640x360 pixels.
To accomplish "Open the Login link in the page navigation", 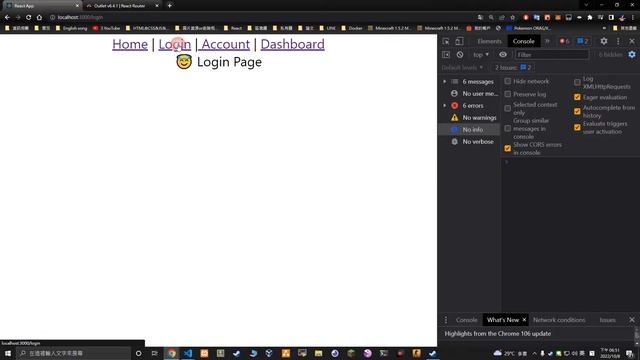I will [x=175, y=44].
